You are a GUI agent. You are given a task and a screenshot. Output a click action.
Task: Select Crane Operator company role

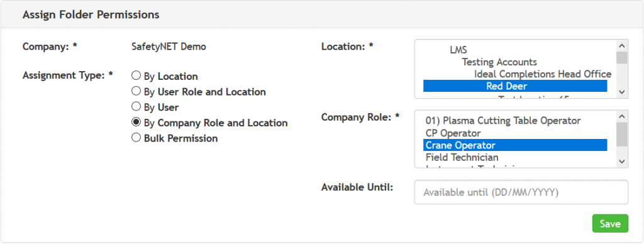pos(515,145)
